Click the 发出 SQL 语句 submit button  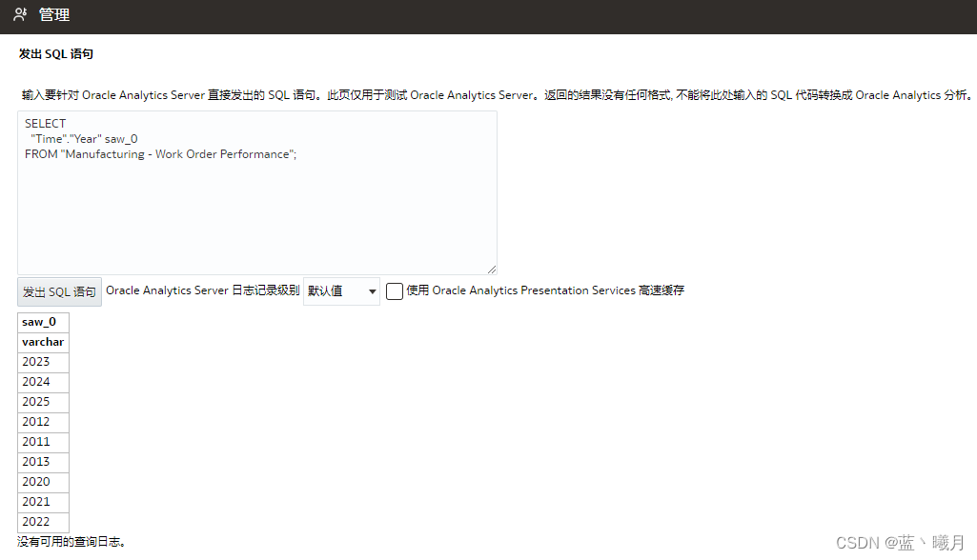click(58, 290)
